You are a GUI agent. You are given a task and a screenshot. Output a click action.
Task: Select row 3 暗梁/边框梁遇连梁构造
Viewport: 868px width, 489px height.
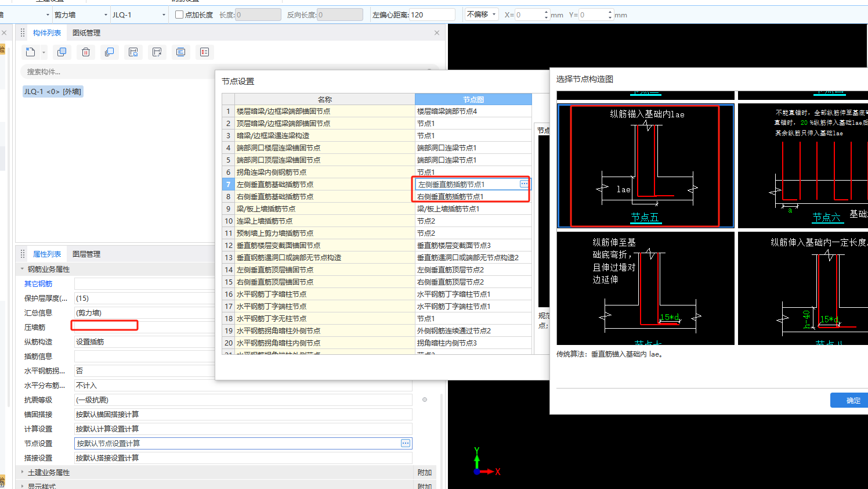click(x=325, y=135)
